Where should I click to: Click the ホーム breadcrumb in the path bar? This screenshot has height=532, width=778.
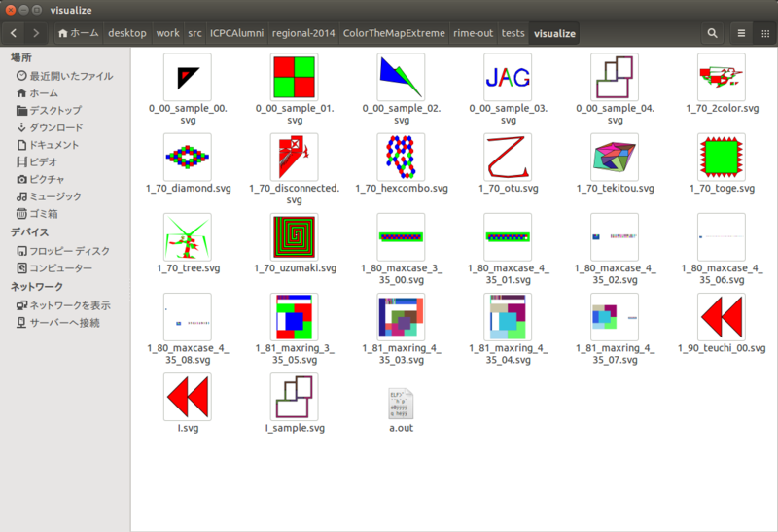[79, 33]
